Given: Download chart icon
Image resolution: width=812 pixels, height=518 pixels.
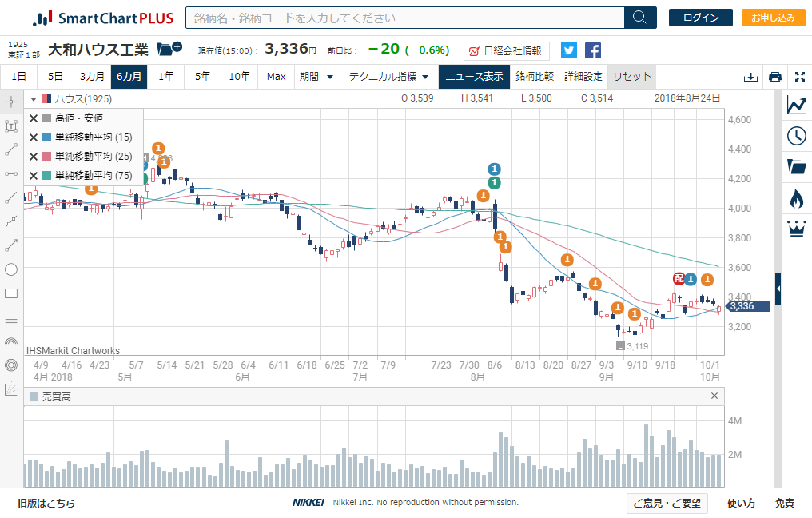Looking at the screenshot, I should [750, 77].
